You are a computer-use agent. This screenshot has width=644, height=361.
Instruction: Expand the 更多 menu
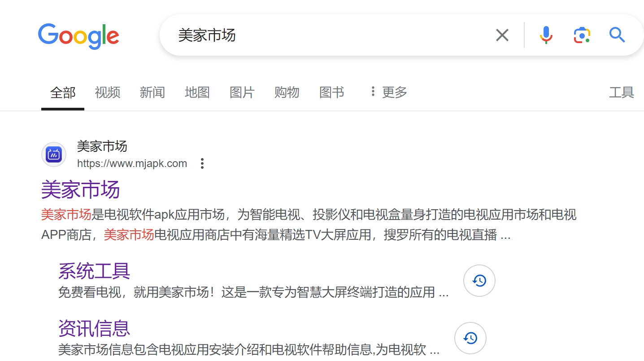388,92
